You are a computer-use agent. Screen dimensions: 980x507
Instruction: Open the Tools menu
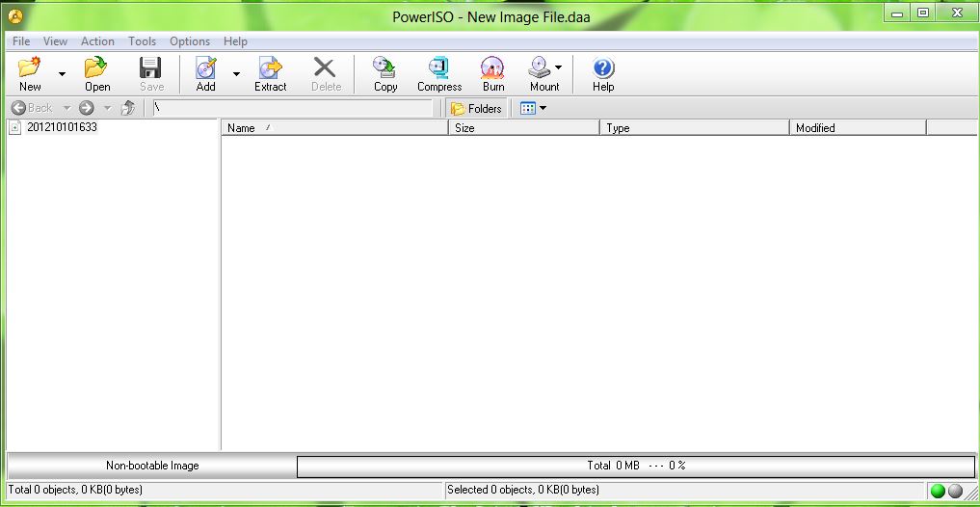142,41
